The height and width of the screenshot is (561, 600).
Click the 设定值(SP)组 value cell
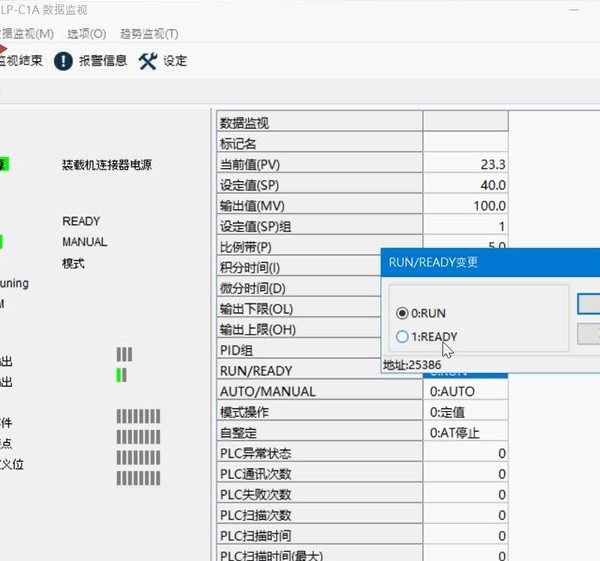coord(466,226)
